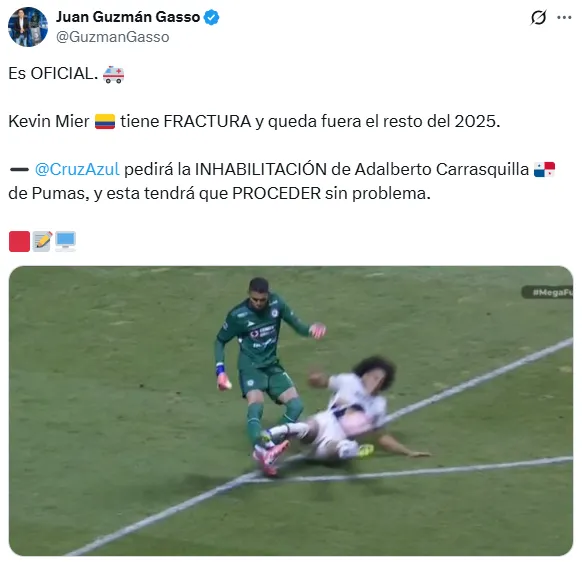Open the tackle photo in the tweet
The image size is (585, 566).
(291, 411)
